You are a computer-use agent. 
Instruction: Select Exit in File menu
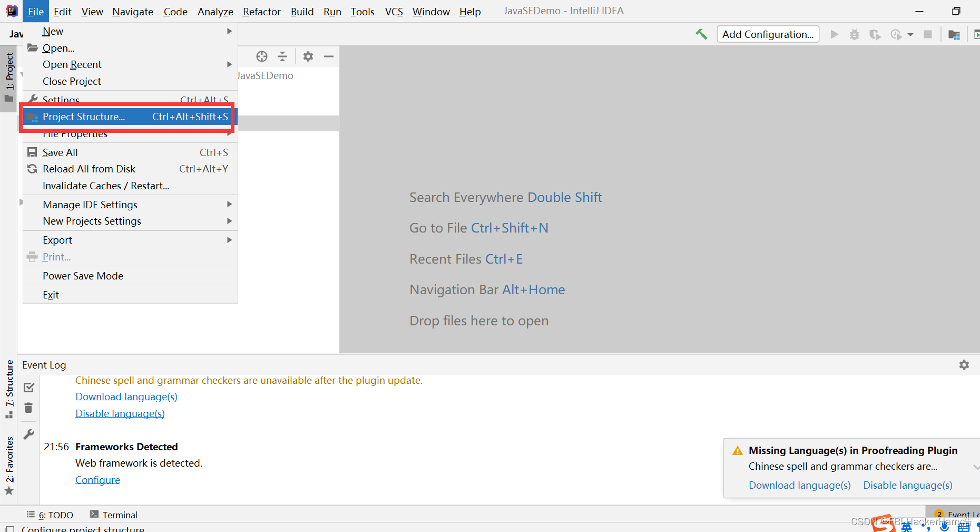[130, 295]
